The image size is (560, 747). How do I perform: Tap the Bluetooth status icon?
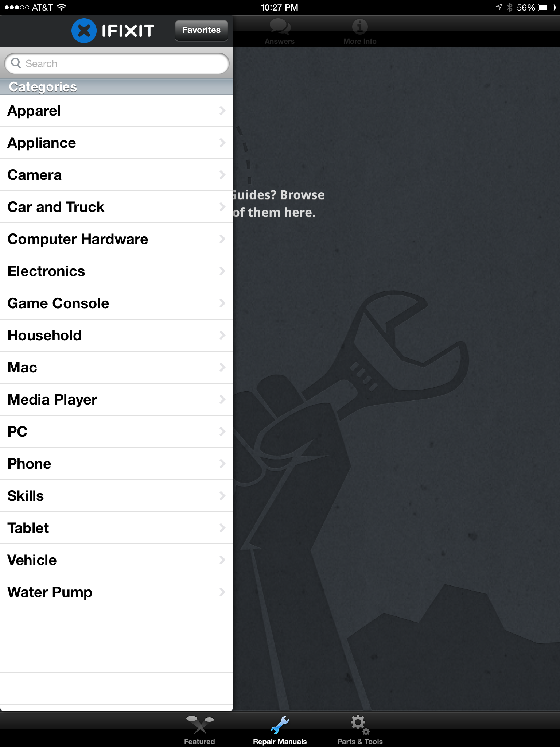509,7
